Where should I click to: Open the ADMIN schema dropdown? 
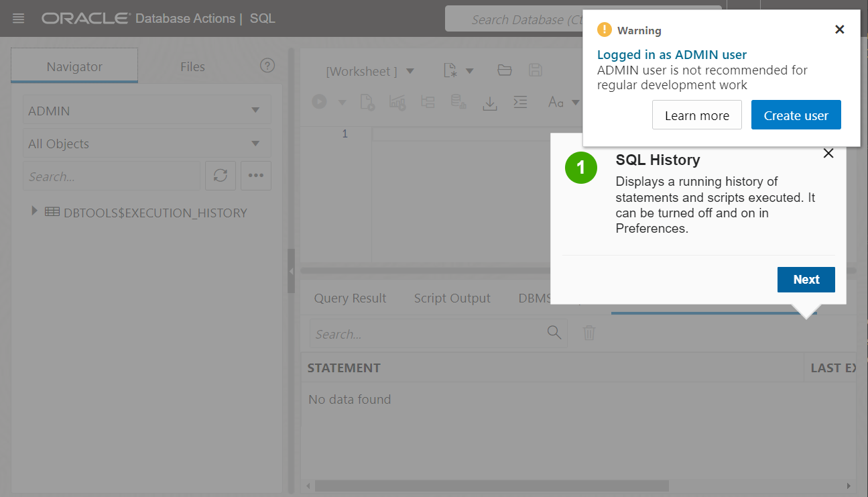pyautogui.click(x=147, y=110)
